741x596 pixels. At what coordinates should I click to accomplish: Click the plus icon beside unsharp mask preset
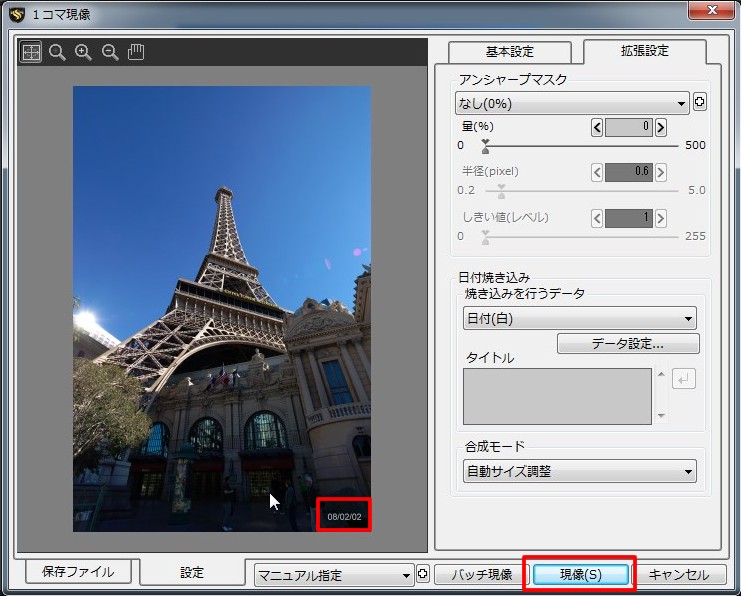click(699, 102)
